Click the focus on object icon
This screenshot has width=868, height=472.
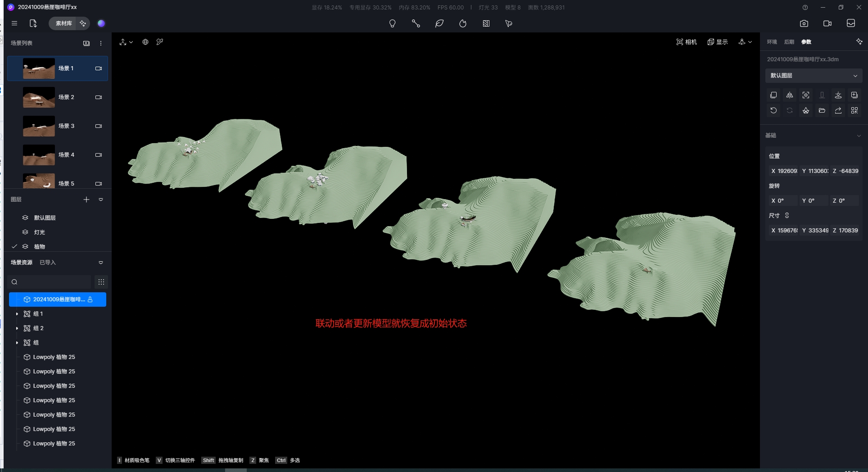pos(806,95)
